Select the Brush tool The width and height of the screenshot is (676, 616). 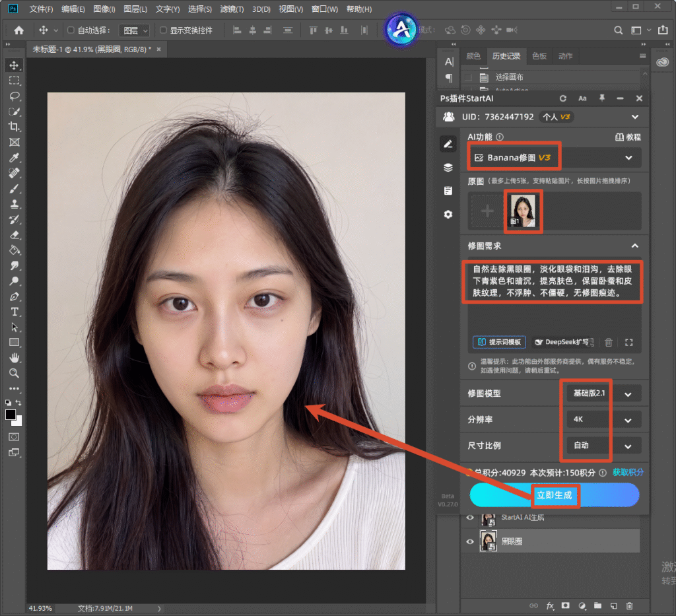point(15,189)
